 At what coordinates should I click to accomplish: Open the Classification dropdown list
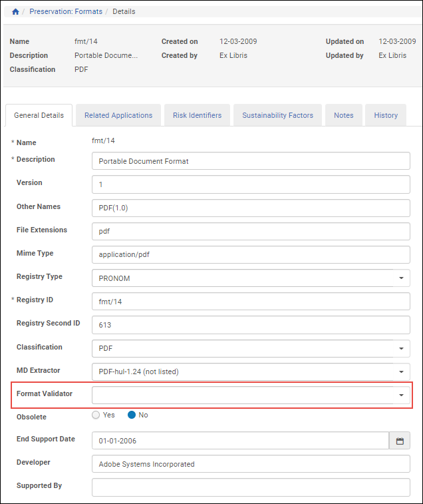[x=401, y=348]
